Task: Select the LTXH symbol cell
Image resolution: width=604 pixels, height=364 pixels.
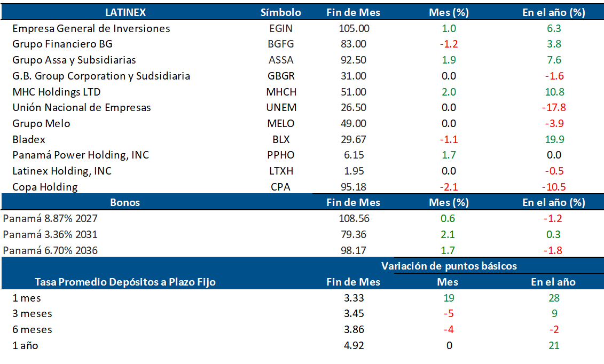Action: click(x=281, y=171)
